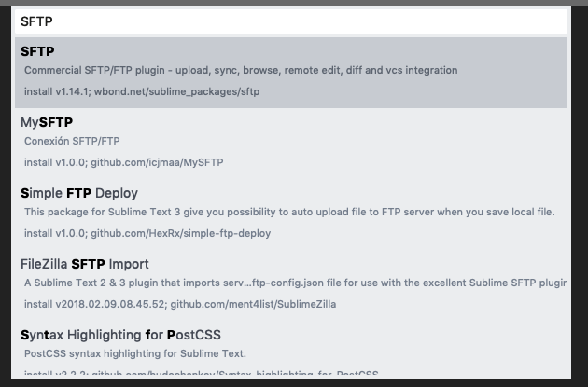This screenshot has width=588, height=387.
Task: Click the SFTP search input field
Action: [289, 21]
